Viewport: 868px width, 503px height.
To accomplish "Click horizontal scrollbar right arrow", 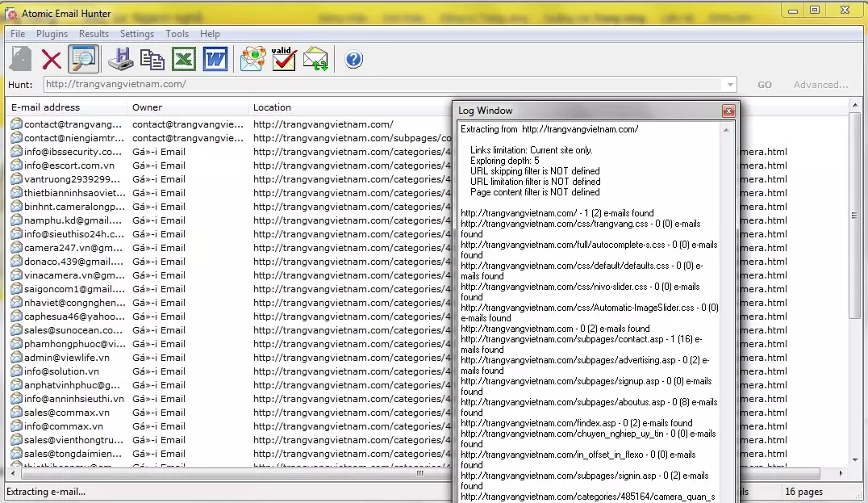I will [841, 474].
